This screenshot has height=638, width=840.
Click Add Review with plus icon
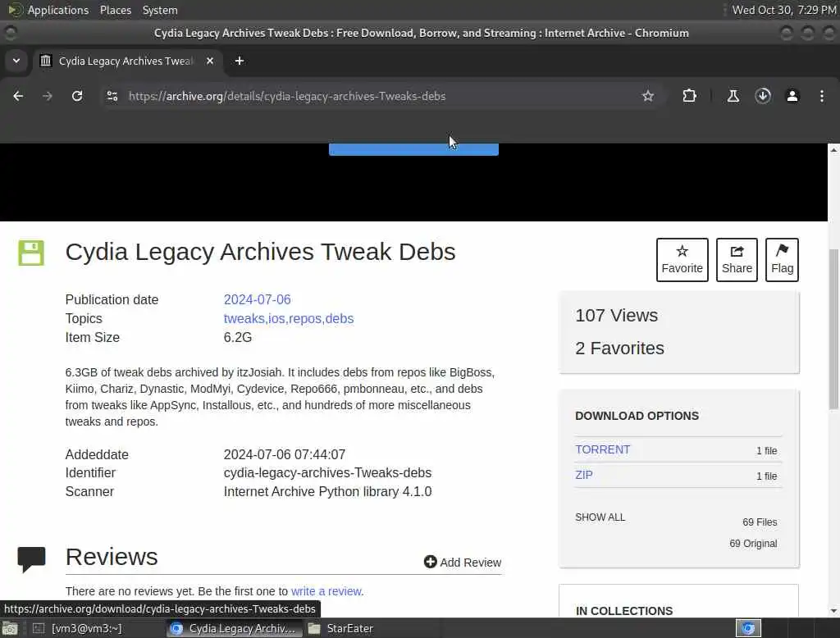click(x=463, y=562)
